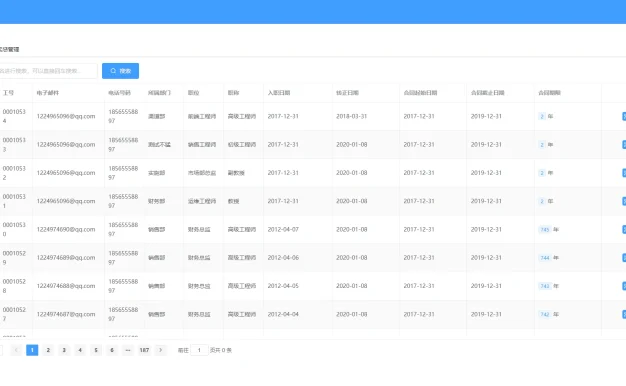626x386 pixels.
Task: Click the email cell in row 00010534
Action: 66,116
